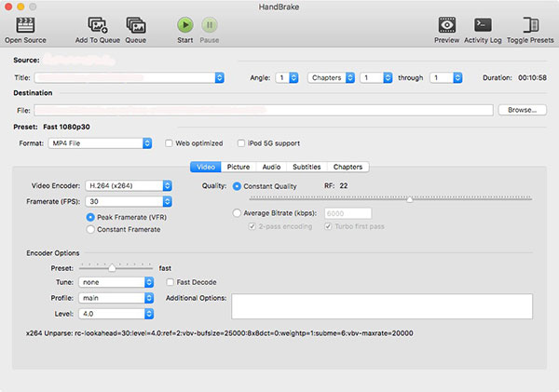Enable Fast Decode checkbox
559x392 pixels.
(170, 282)
